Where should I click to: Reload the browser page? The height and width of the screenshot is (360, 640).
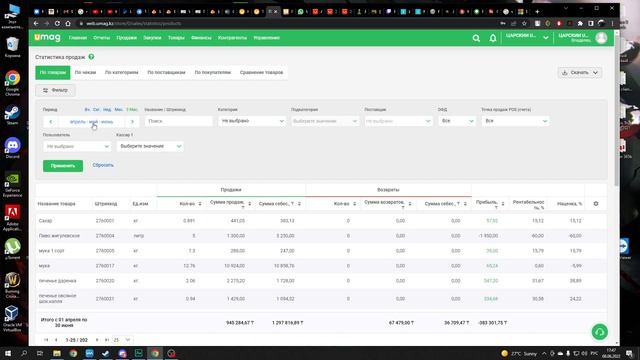click(57, 24)
